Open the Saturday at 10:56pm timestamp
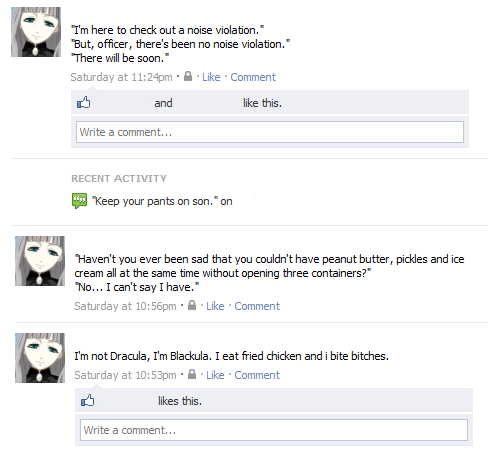The width and height of the screenshot is (488, 456). 125,306
